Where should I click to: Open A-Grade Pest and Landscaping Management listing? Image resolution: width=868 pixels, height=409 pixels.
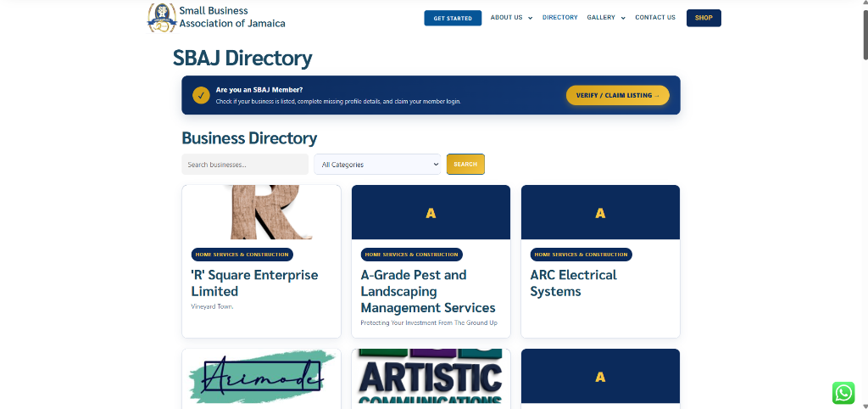pos(428,292)
